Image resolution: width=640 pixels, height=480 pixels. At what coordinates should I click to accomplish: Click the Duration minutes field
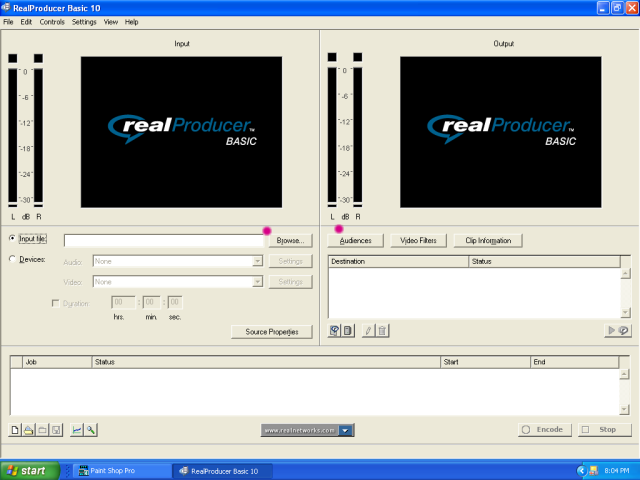coord(151,302)
